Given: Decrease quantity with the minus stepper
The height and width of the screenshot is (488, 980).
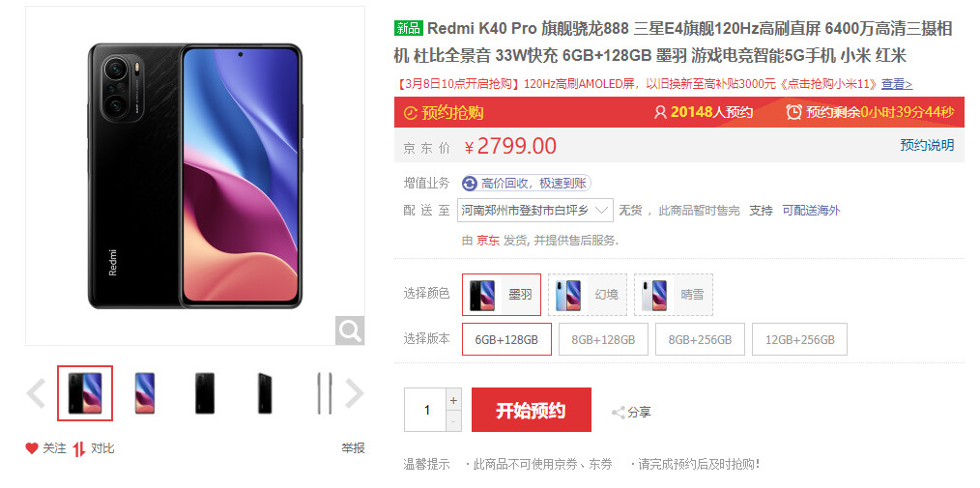Looking at the screenshot, I should [453, 421].
